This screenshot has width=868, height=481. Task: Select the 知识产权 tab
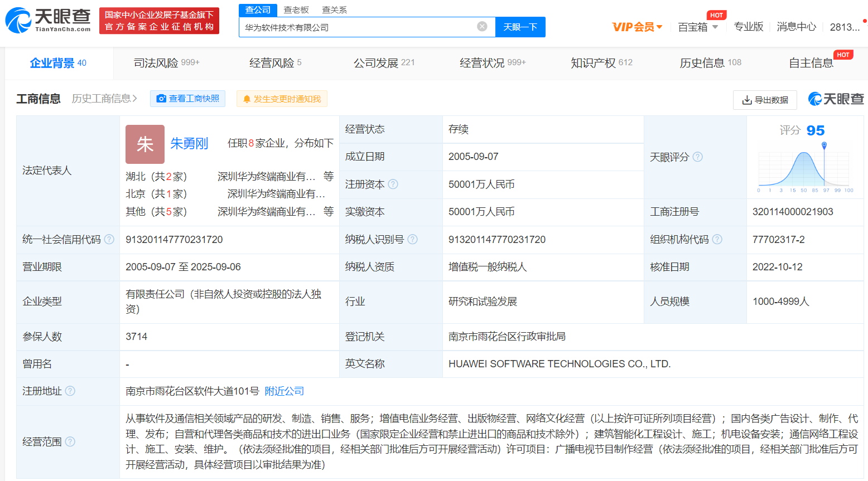pyautogui.click(x=601, y=63)
